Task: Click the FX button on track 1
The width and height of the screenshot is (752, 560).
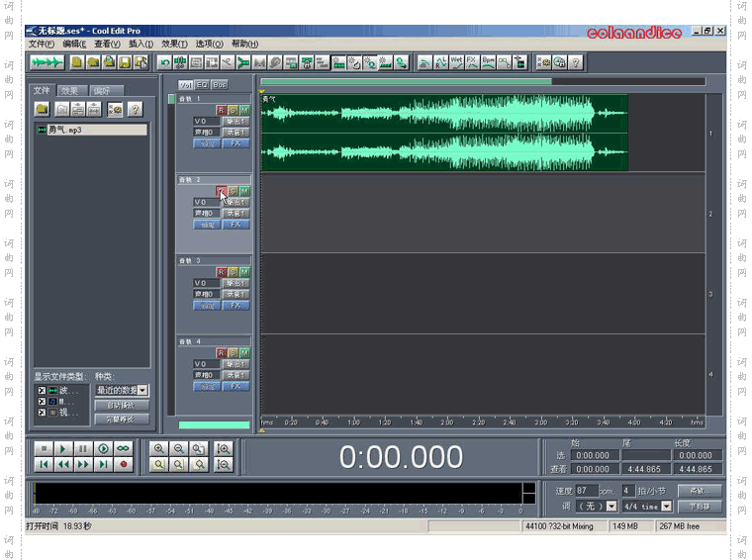Action: 235,143
